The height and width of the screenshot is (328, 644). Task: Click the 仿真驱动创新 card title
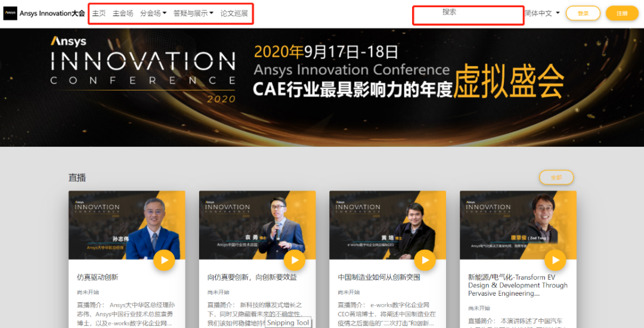97,277
